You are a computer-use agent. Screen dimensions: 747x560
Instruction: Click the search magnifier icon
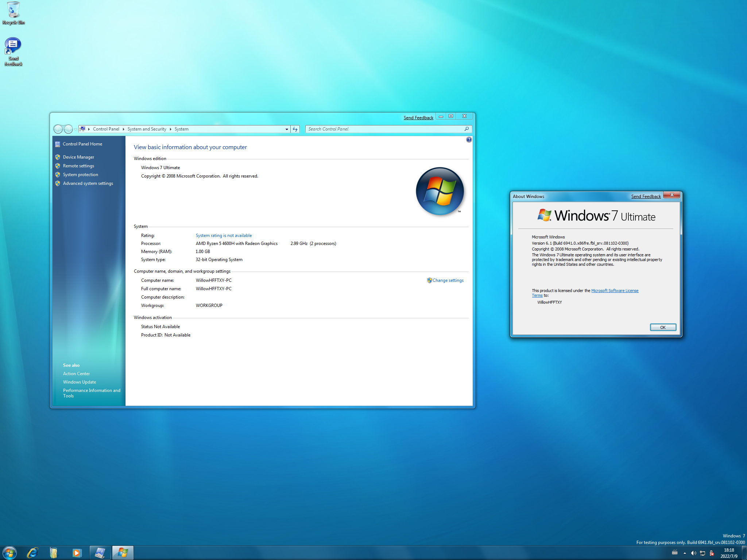click(467, 129)
